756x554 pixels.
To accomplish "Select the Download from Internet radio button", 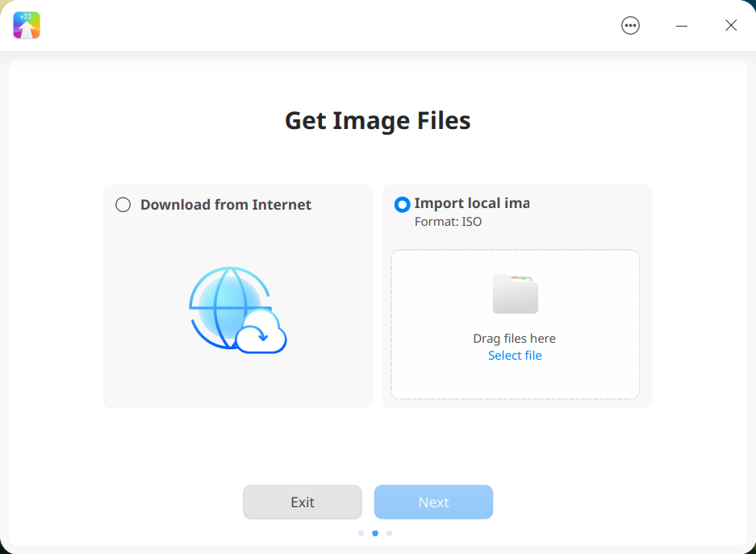I will pos(123,205).
